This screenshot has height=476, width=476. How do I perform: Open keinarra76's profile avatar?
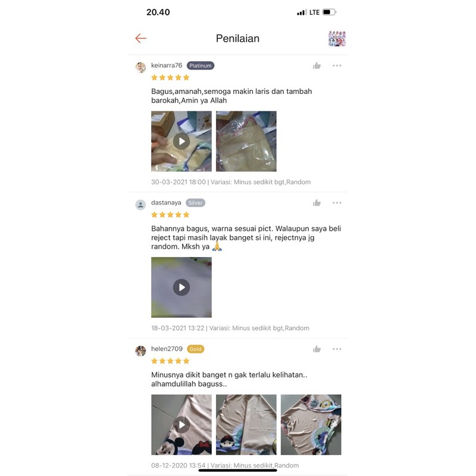click(x=140, y=67)
